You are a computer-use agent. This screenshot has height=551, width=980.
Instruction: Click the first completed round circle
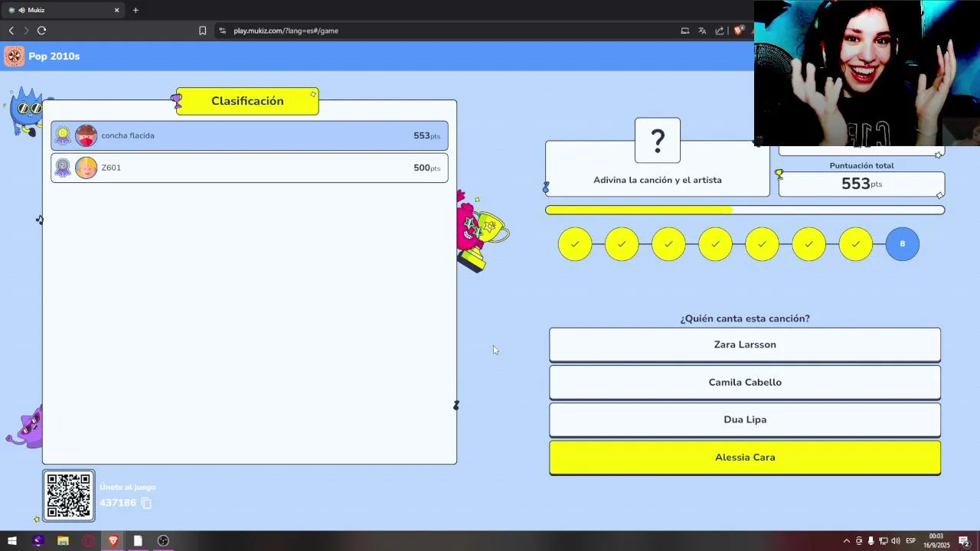pos(575,244)
